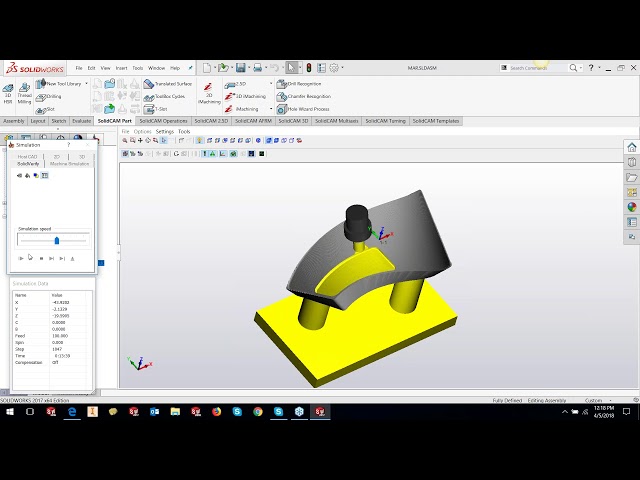Switch to Host CAD simulation tab
Image resolution: width=640 pixels, height=480 pixels.
pyautogui.click(x=27, y=157)
